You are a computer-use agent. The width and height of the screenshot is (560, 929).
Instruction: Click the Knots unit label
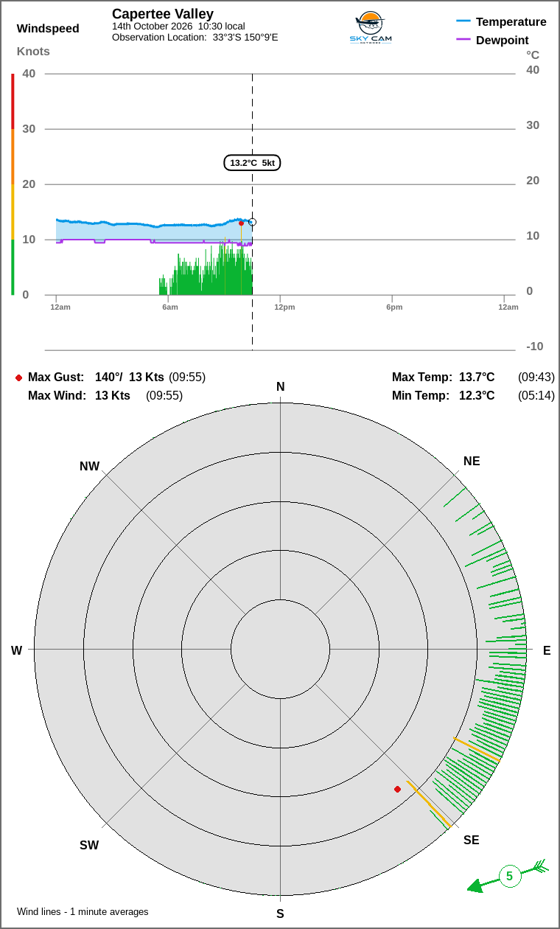33,51
